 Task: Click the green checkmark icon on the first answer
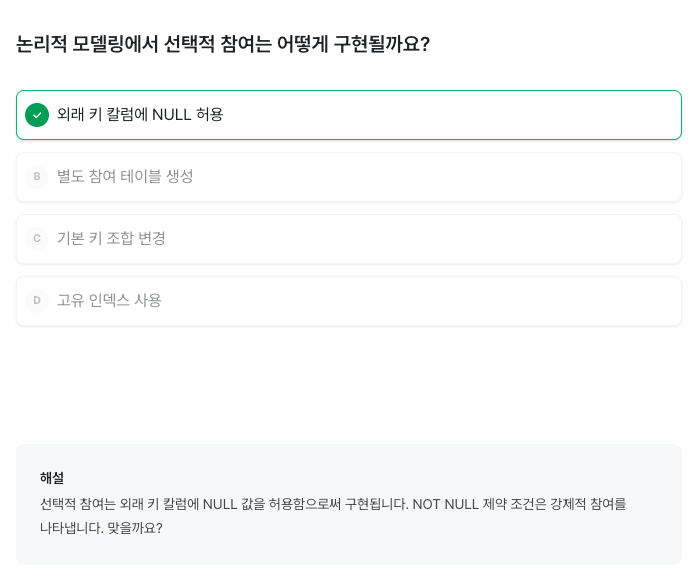coord(37,115)
